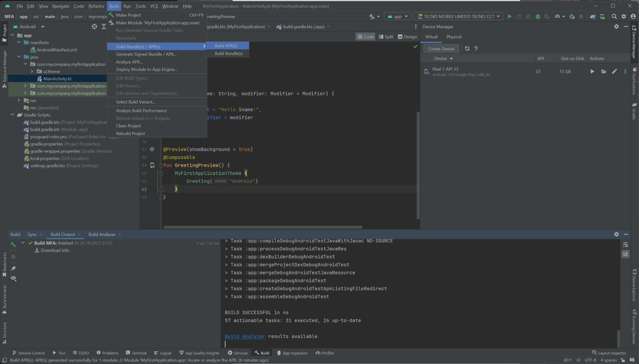Viewport: 639px width, 364px height.
Task: Switch to the Physical devices tab
Action: point(454,37)
